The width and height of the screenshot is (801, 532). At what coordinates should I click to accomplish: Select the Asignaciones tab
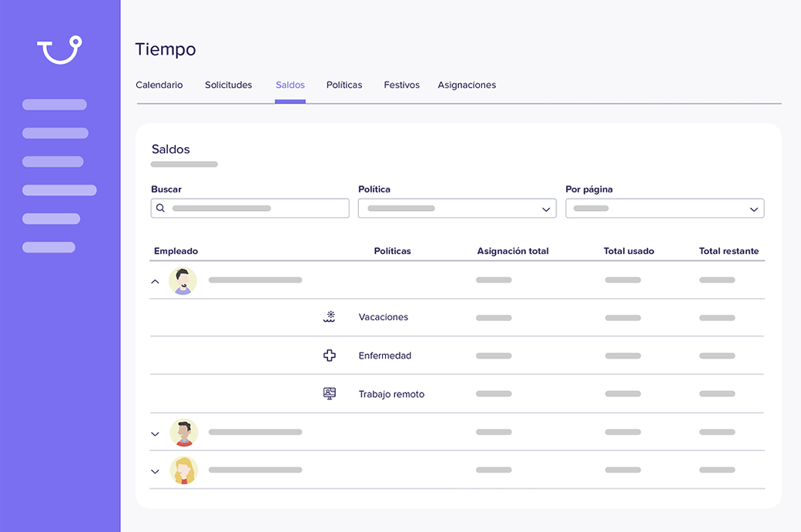467,85
